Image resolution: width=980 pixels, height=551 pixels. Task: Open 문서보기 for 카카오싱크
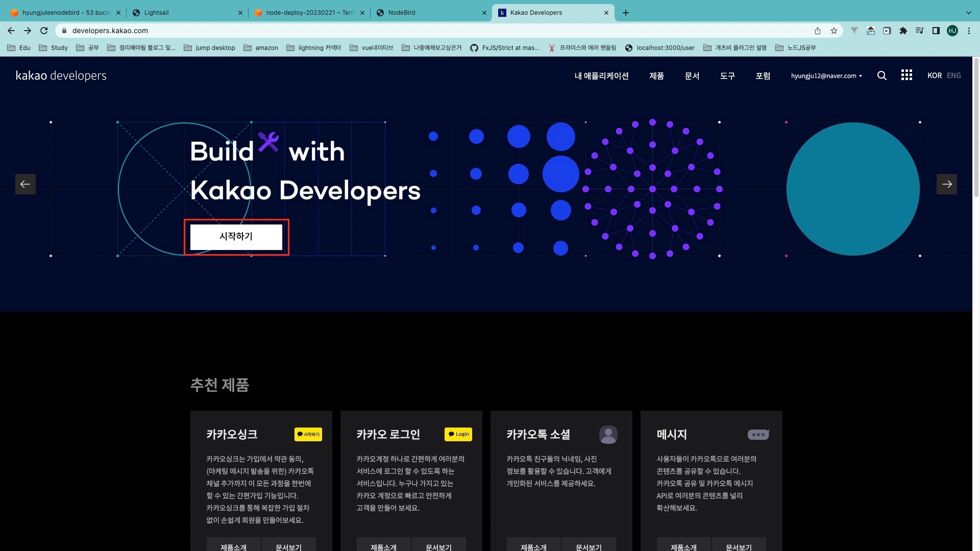tap(288, 544)
